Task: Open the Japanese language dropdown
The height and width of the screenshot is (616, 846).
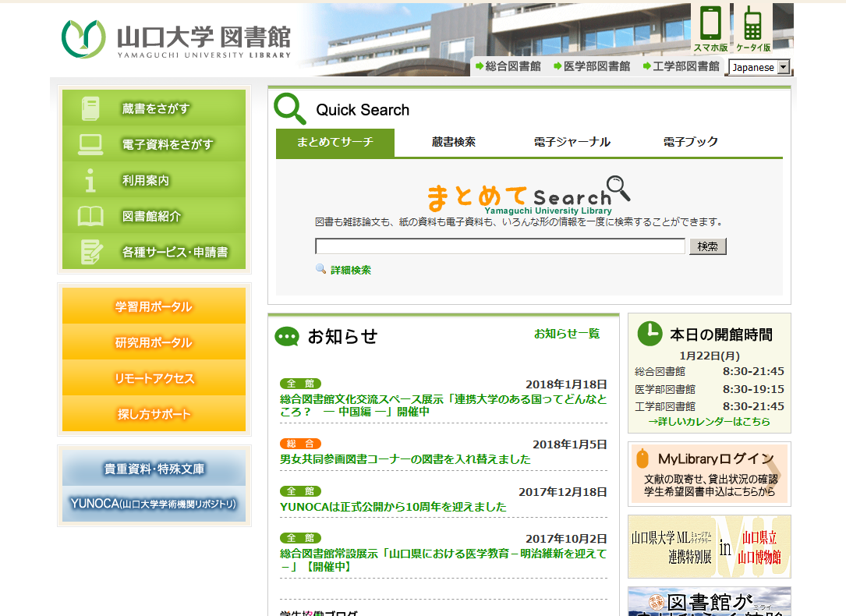Action: [759, 67]
